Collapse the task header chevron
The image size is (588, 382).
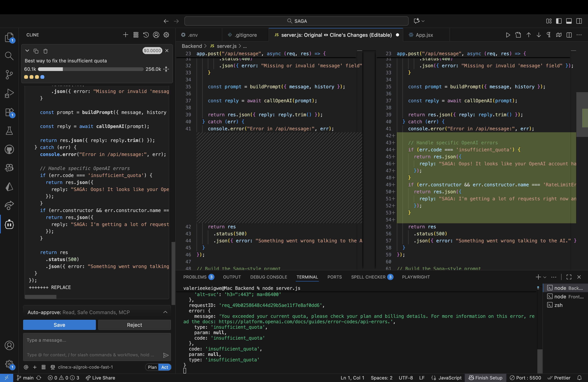[27, 51]
